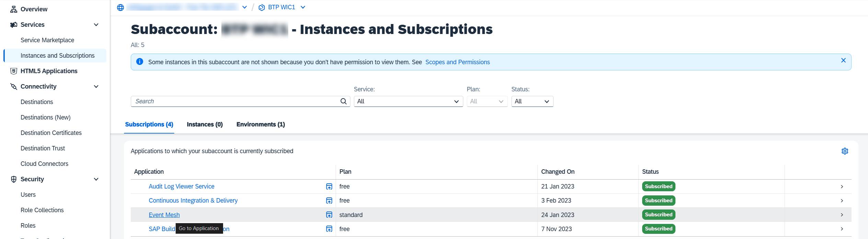The height and width of the screenshot is (239, 868).
Task: Open the Status filter dropdown
Action: tap(532, 101)
